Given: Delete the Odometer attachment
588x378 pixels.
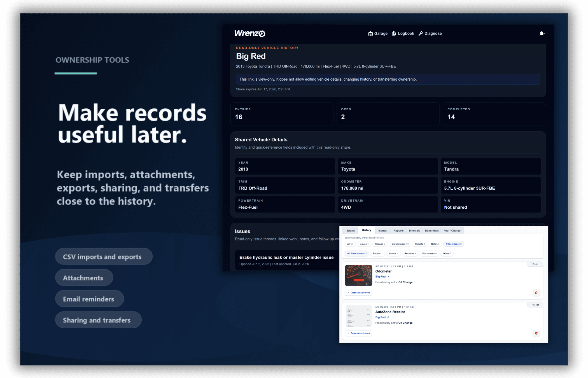Looking at the screenshot, I should 536,293.
